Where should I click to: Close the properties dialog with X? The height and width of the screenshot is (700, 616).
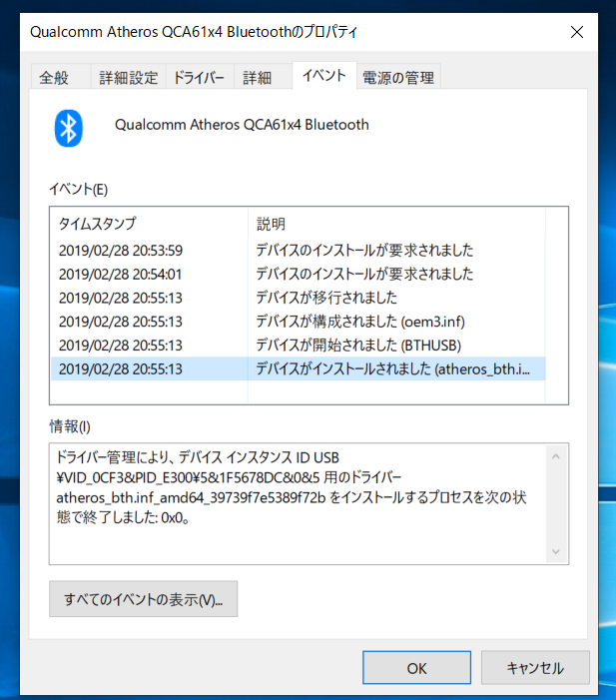[577, 32]
